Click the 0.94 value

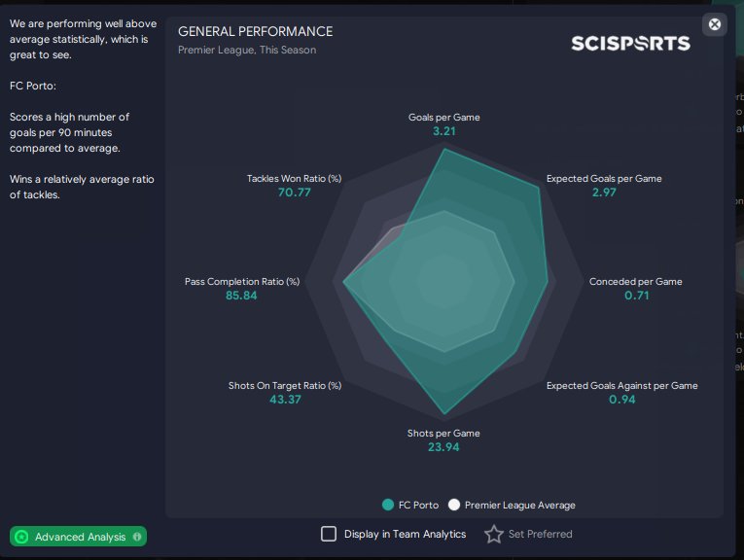622,400
